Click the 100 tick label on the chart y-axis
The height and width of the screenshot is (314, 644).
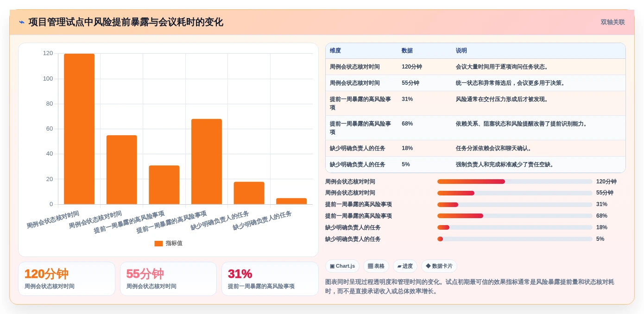(48, 79)
